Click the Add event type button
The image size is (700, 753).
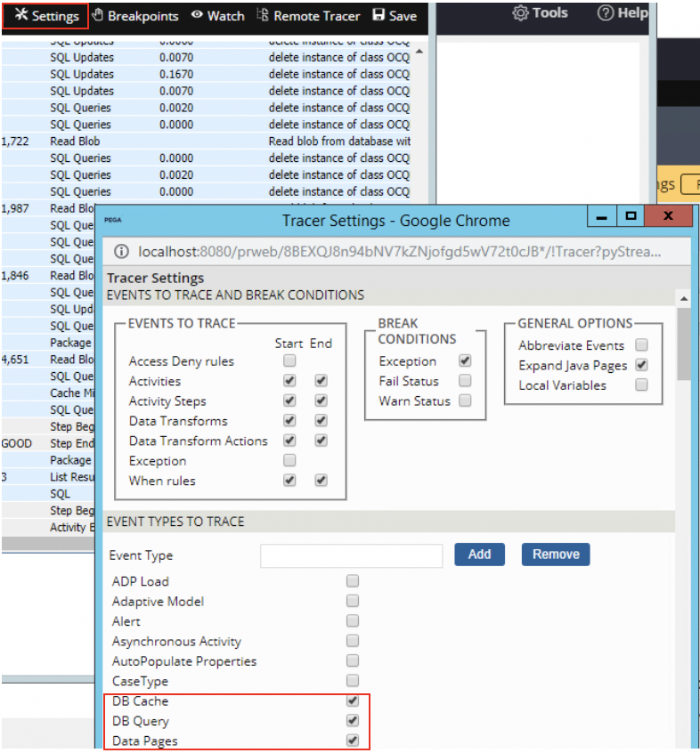[479, 555]
